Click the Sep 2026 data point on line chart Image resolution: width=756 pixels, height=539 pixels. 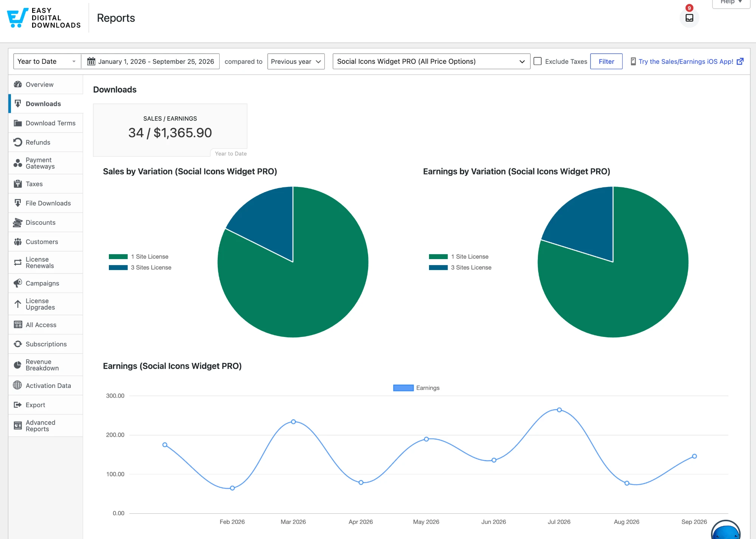pos(694,456)
